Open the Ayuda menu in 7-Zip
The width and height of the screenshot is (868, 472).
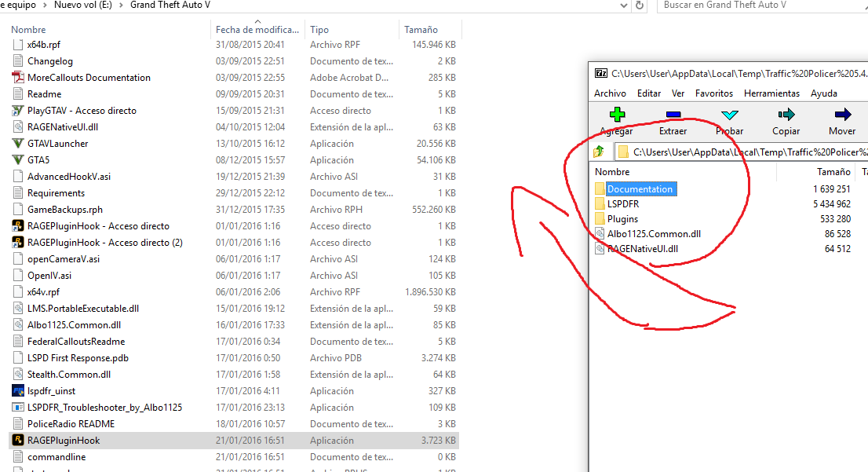[824, 93]
